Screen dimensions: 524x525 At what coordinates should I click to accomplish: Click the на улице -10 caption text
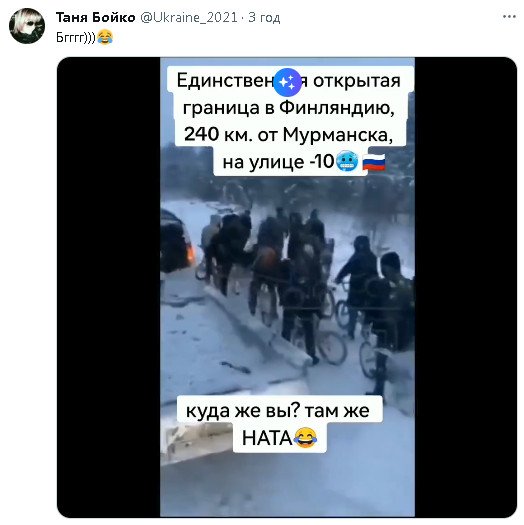[x=279, y=162]
